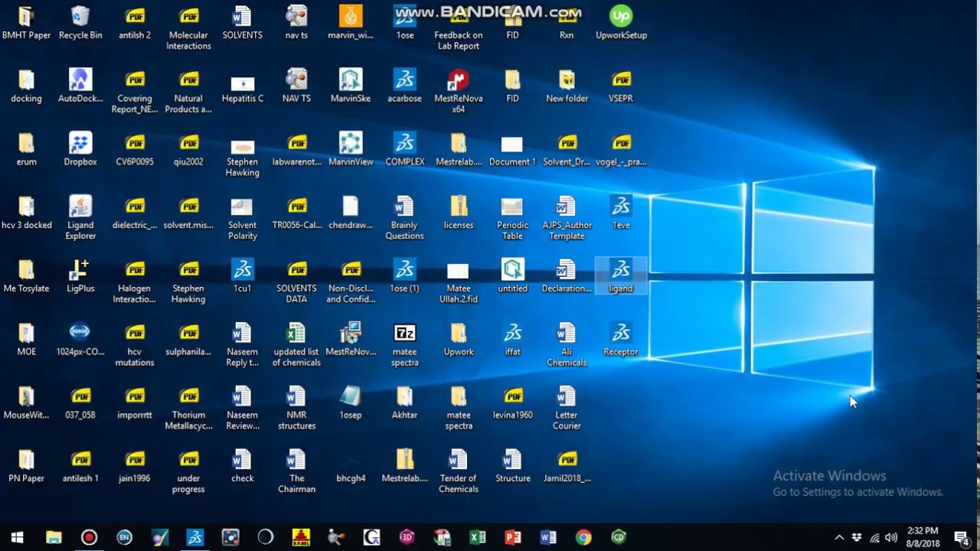Select the PN Paper folder
The height and width of the screenshot is (551, 980).
tap(27, 467)
